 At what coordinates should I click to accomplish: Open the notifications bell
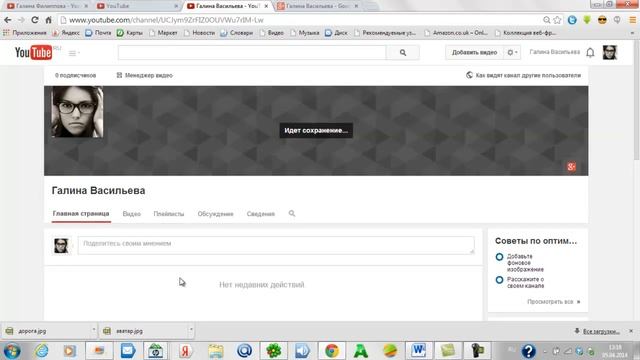[590, 53]
